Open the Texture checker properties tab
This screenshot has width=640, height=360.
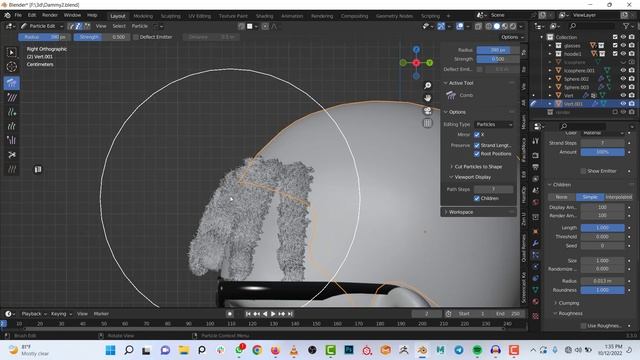point(536,316)
